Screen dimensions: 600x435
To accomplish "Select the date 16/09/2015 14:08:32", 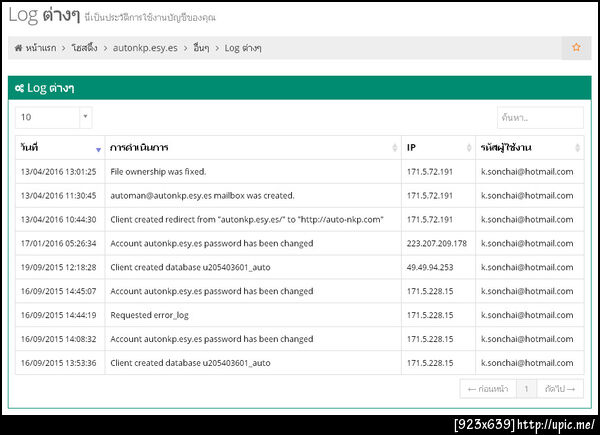I will 59,339.
